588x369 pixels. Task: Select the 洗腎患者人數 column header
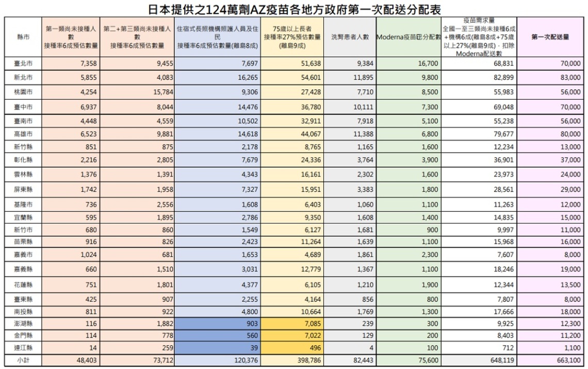pyautogui.click(x=350, y=37)
